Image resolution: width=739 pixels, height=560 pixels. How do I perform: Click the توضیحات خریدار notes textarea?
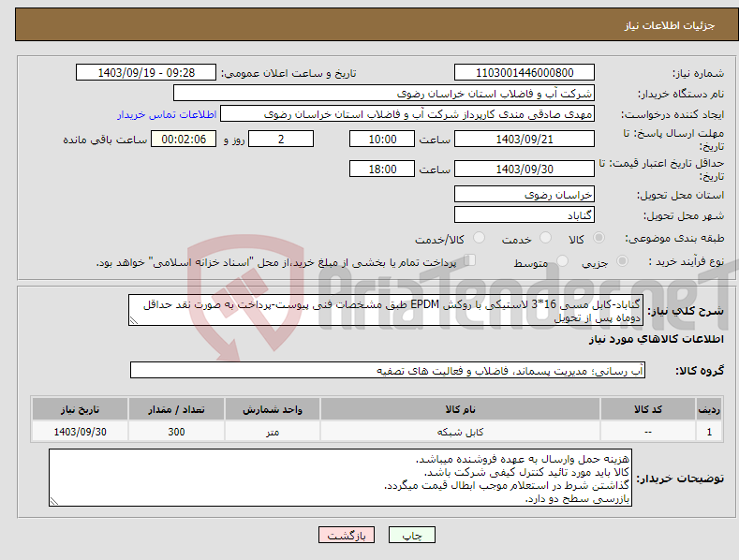pyautogui.click(x=340, y=478)
